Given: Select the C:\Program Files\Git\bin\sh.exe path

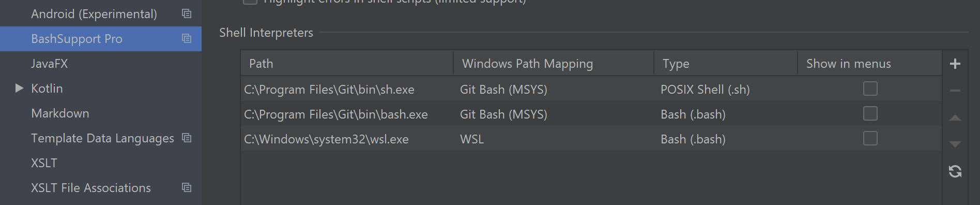Looking at the screenshot, I should coord(329,90).
